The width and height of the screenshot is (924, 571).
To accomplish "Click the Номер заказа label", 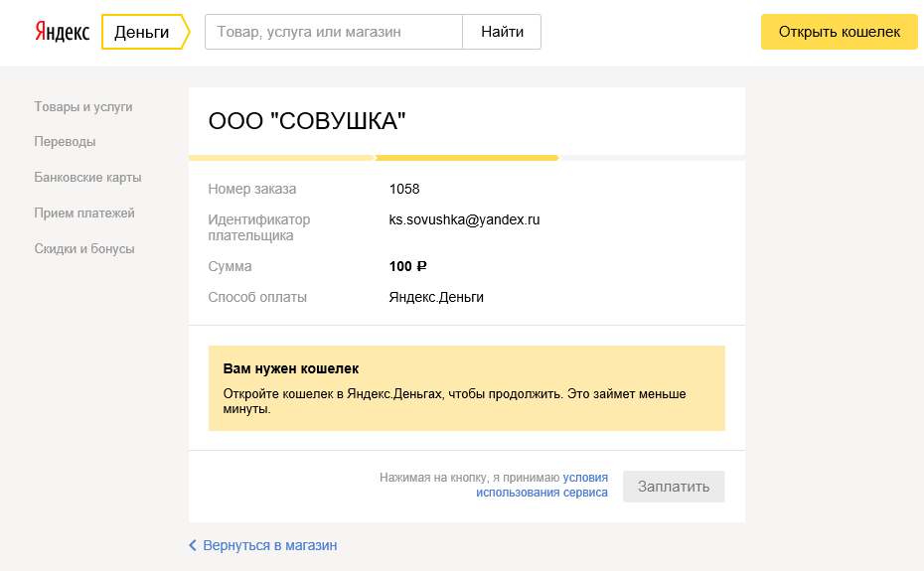I will pyautogui.click(x=252, y=189).
